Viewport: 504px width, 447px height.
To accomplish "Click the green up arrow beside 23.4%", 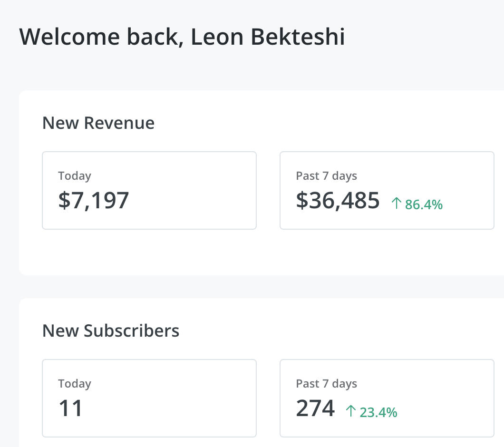I will click(351, 411).
